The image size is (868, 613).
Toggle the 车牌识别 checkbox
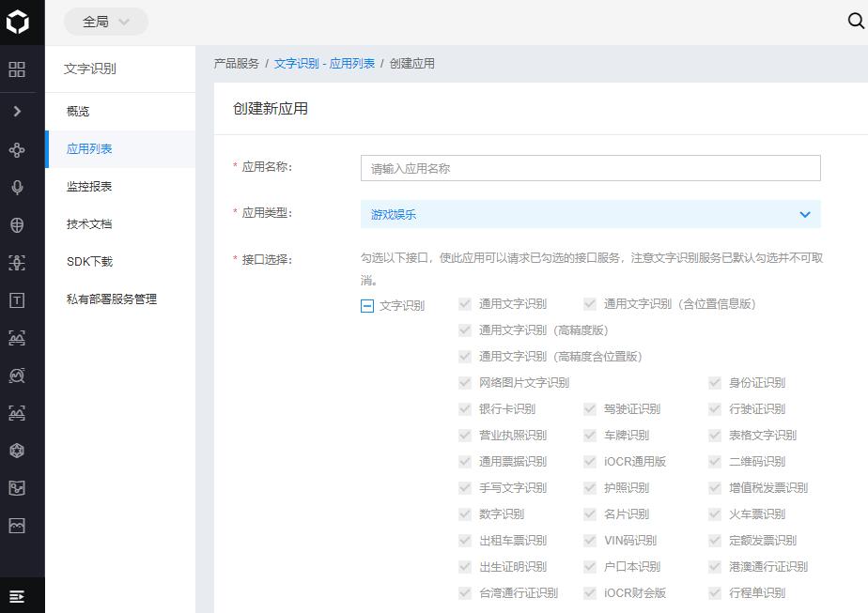(x=590, y=436)
